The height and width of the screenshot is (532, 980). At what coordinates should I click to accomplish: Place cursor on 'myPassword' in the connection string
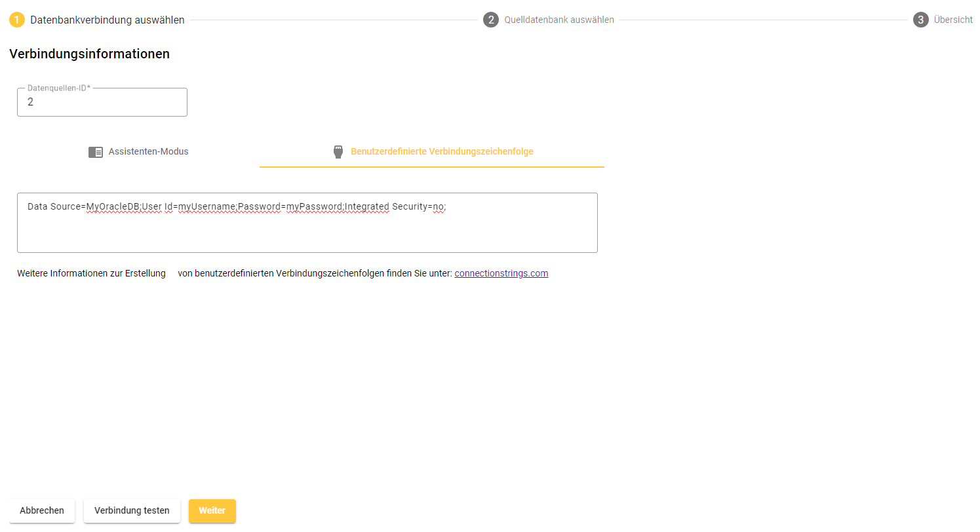(315, 206)
